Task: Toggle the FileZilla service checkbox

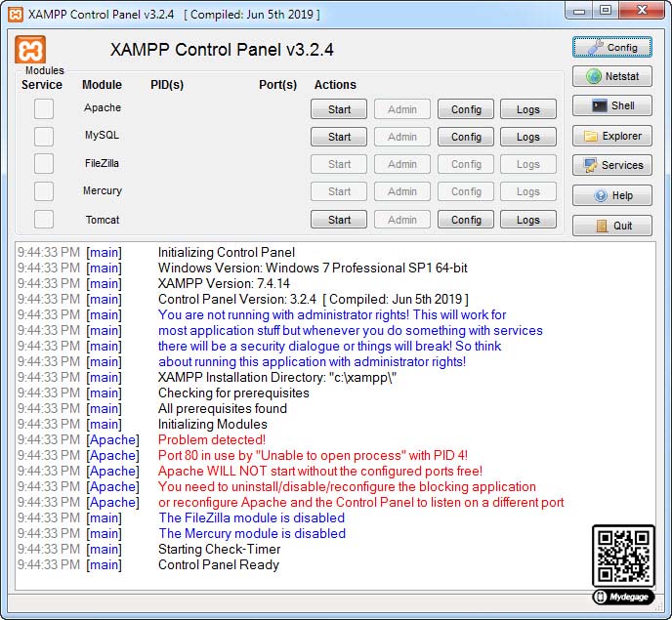Action: click(44, 164)
